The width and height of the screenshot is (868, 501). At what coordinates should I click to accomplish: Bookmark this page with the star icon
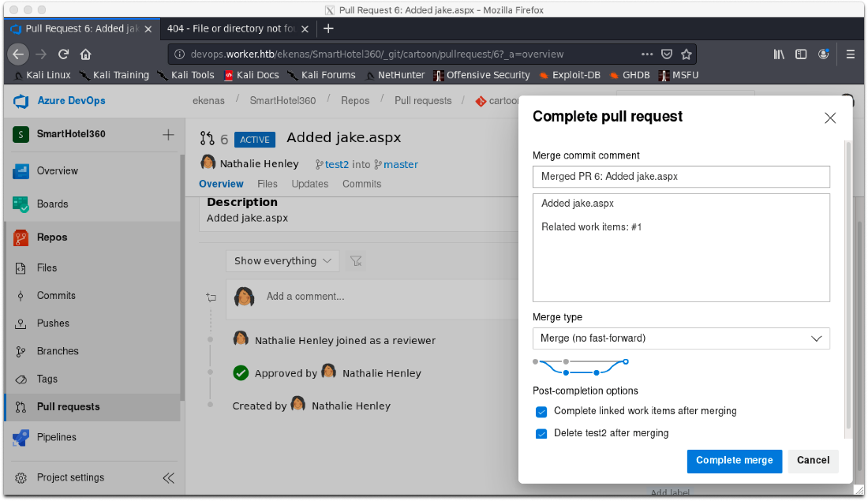[x=687, y=54]
